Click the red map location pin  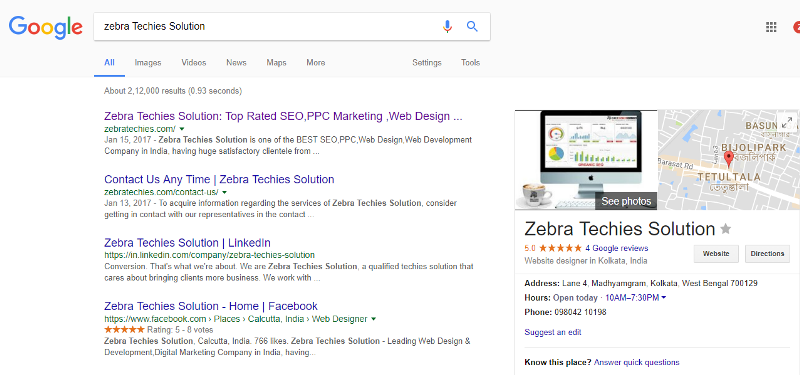tap(729, 160)
